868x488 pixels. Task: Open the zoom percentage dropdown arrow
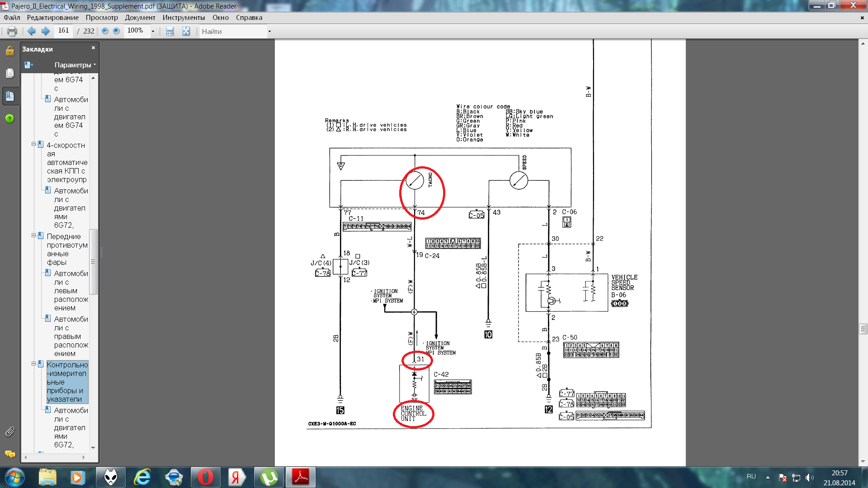pos(153,31)
